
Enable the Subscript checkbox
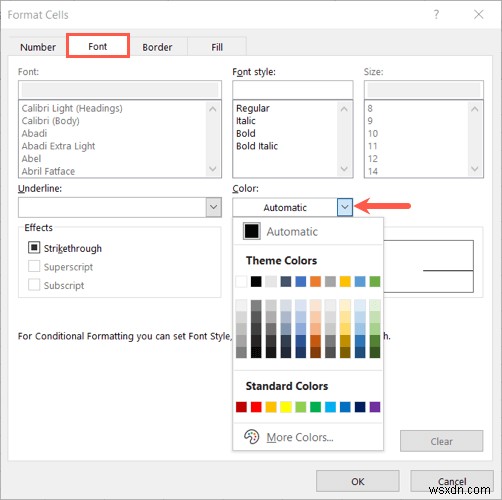(x=34, y=285)
